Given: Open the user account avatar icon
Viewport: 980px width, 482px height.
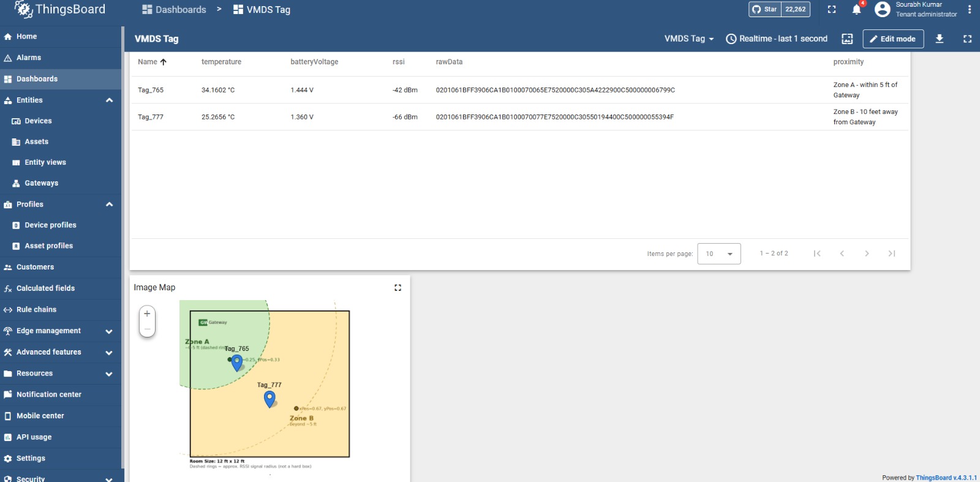Looking at the screenshot, I should 882,9.
